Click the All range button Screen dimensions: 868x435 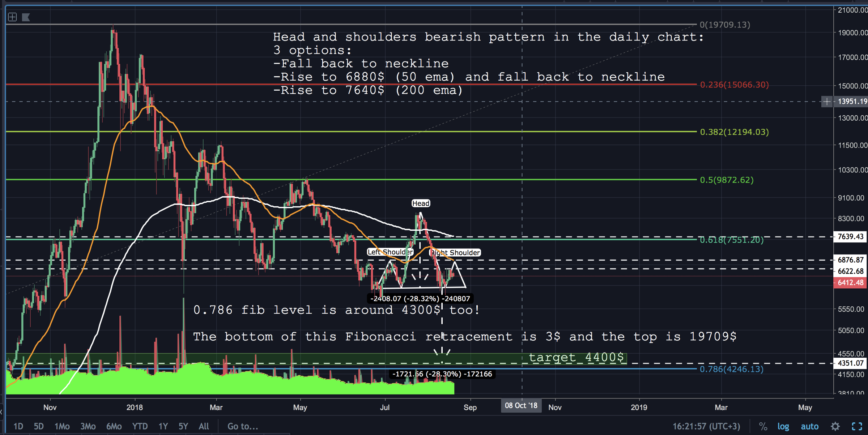[204, 427]
